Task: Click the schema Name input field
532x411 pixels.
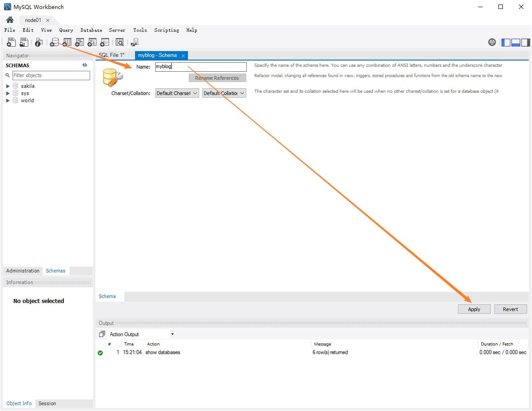Action: pyautogui.click(x=201, y=67)
